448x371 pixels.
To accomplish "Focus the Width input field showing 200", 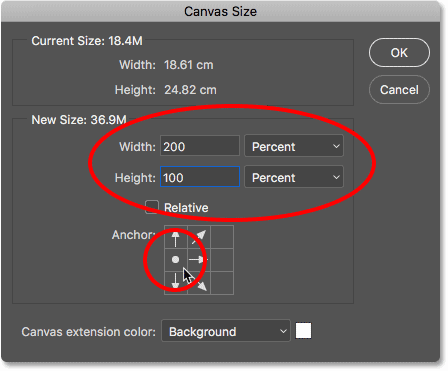I will pyautogui.click(x=200, y=146).
